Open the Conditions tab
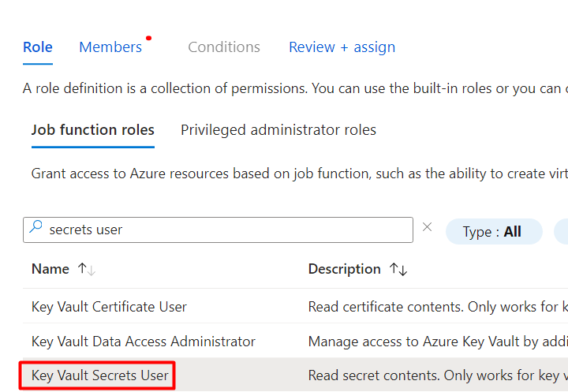Image resolution: width=568 pixels, height=392 pixels. click(224, 47)
